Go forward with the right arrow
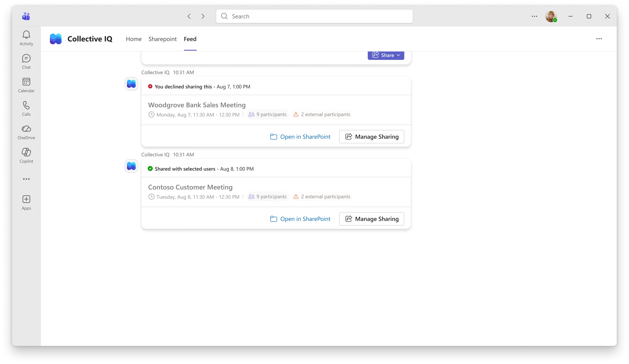This screenshot has height=364, width=629. tap(203, 16)
